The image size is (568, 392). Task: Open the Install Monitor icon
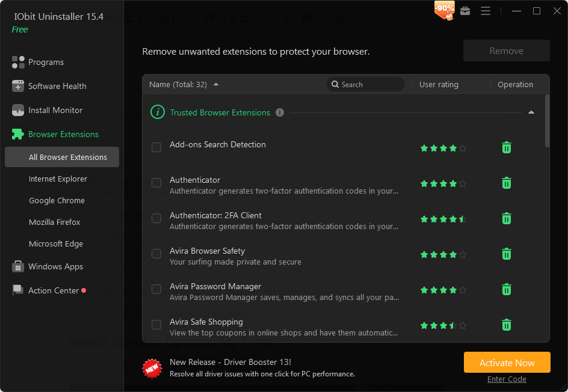click(x=18, y=110)
